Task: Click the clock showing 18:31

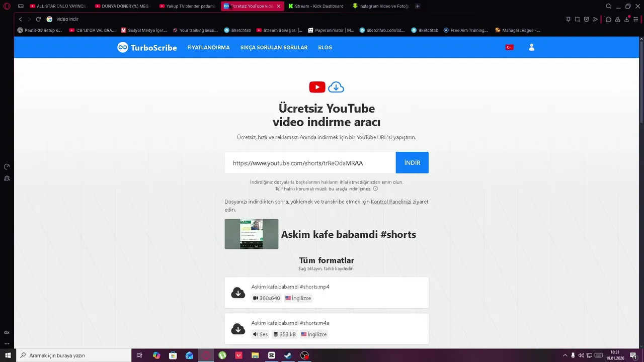Action: (615, 352)
